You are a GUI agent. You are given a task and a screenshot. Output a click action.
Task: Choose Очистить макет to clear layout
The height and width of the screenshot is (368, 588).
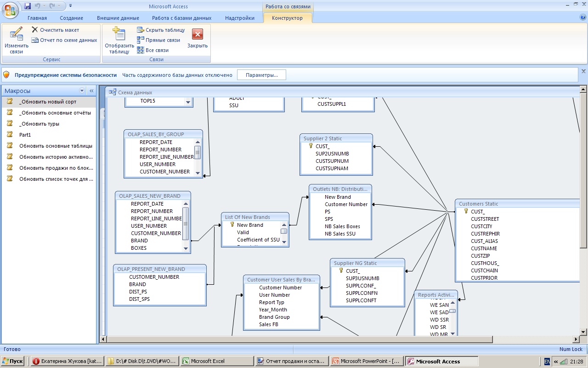point(56,30)
